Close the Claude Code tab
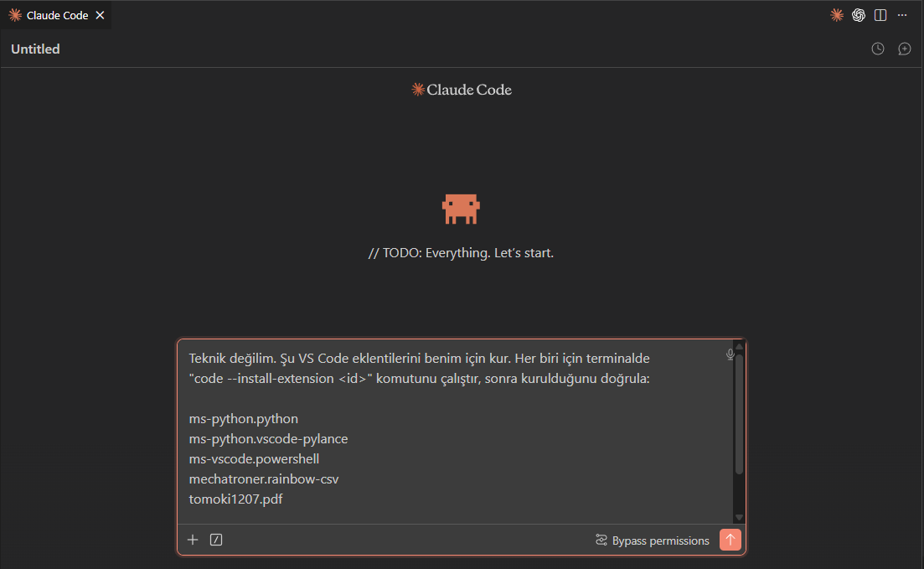Viewport: 924px width, 569px height. coord(101,15)
